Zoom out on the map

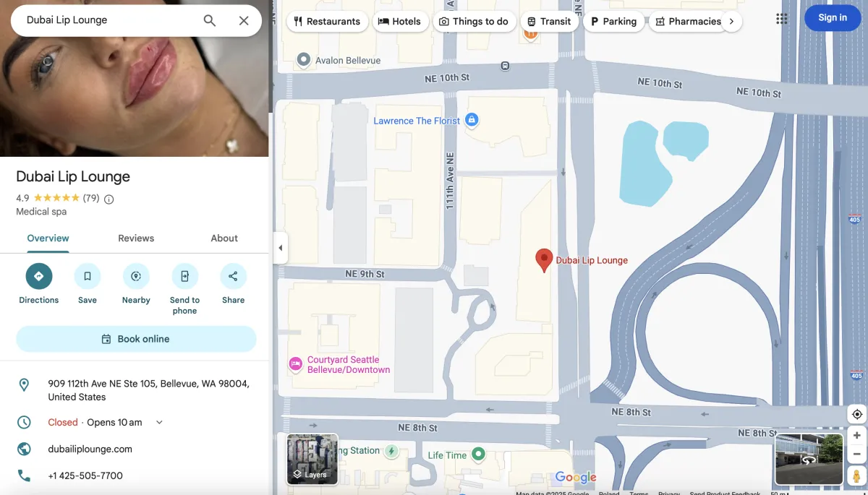857,455
